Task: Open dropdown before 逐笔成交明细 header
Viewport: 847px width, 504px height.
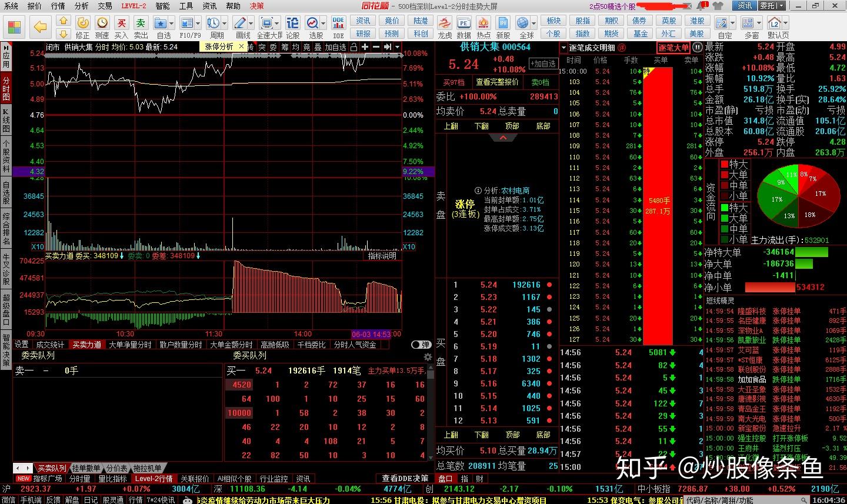Action: (x=565, y=48)
